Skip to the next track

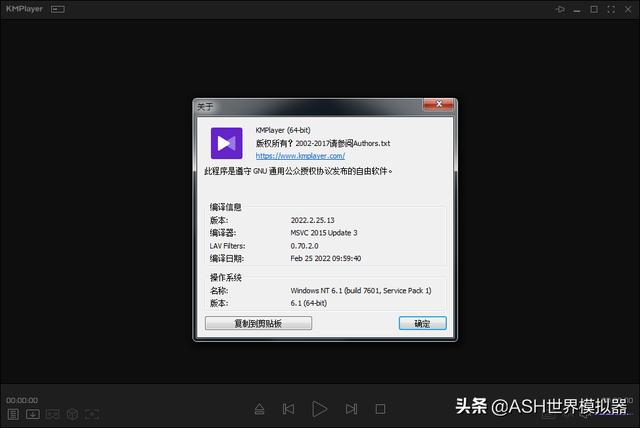[351, 408]
